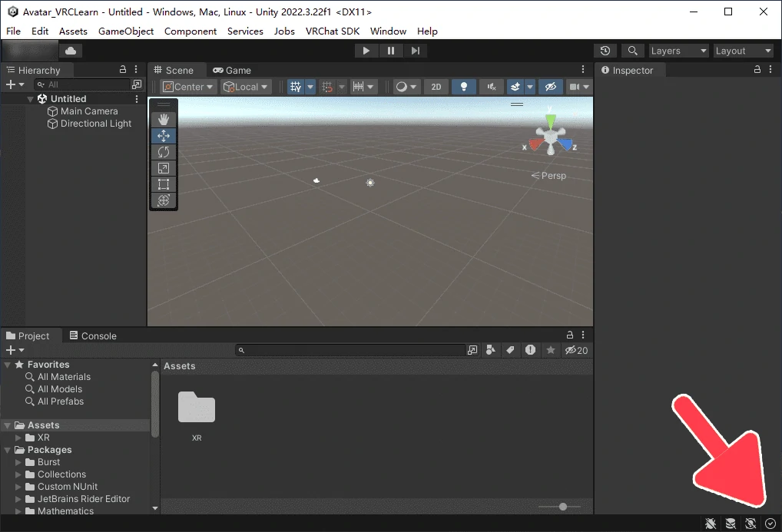Select the Hand view tool
Screen dimensions: 782x532
[x=164, y=120]
